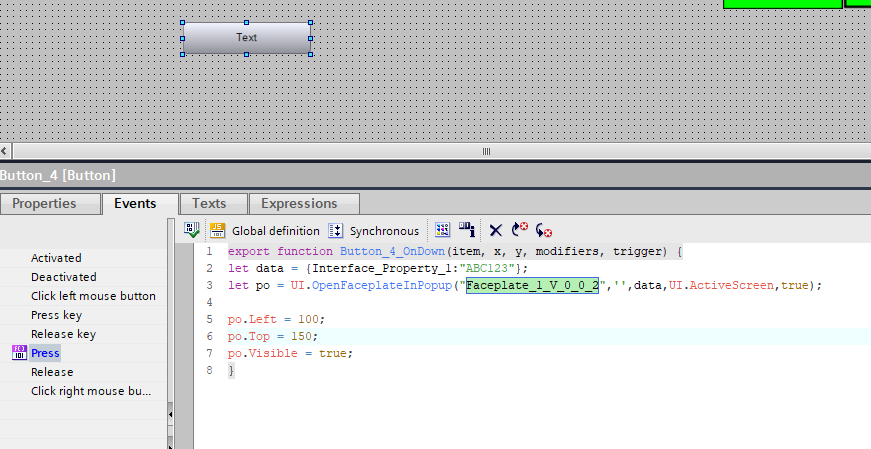
Task: Select Click left mouse button event
Action: coord(93,296)
